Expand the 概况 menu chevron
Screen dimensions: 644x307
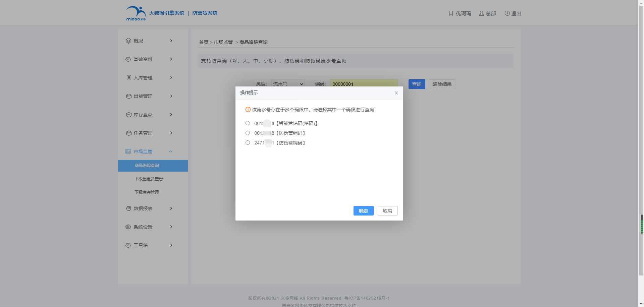click(171, 41)
